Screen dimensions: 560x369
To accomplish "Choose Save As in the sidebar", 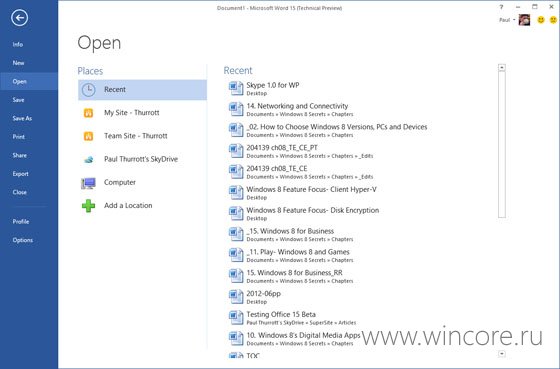I will click(x=22, y=119).
